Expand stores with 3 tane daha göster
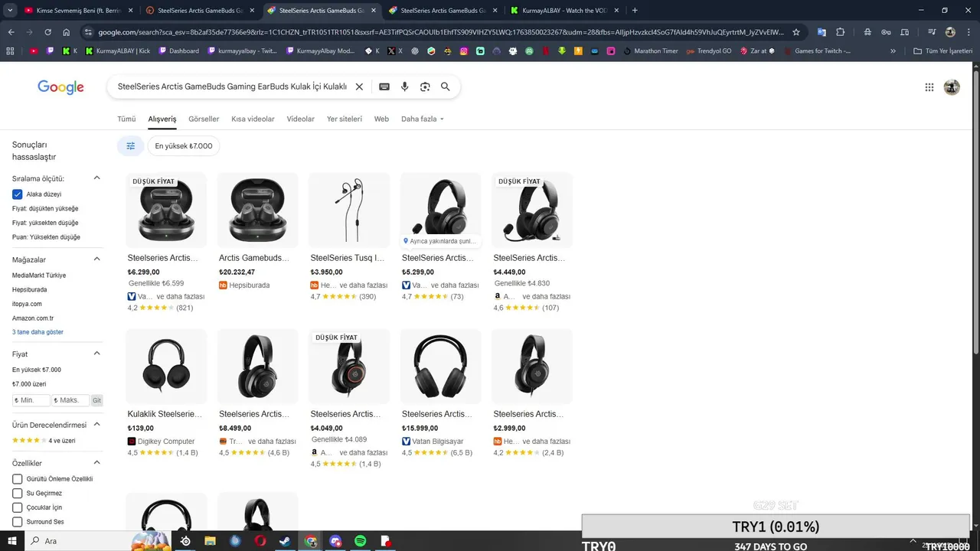 point(38,332)
